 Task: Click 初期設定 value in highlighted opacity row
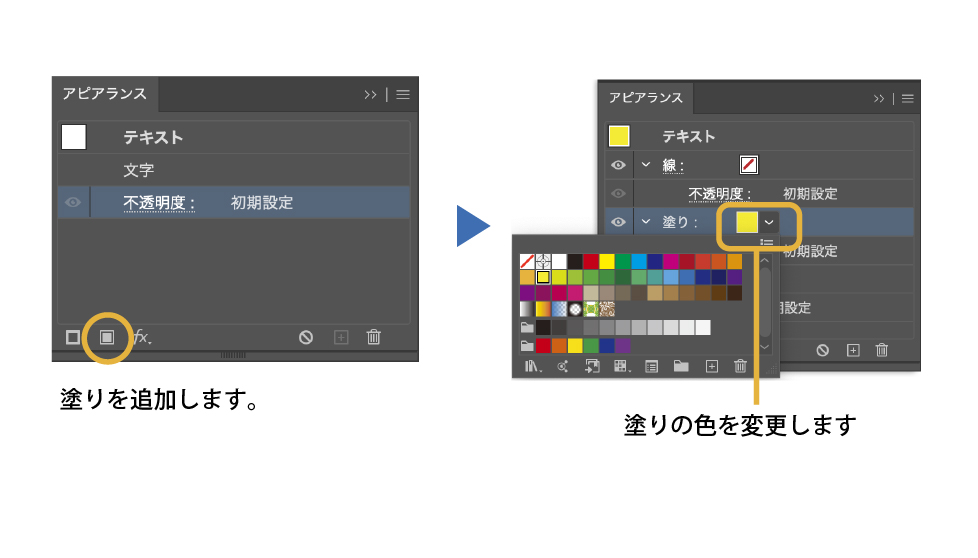pyautogui.click(x=262, y=203)
